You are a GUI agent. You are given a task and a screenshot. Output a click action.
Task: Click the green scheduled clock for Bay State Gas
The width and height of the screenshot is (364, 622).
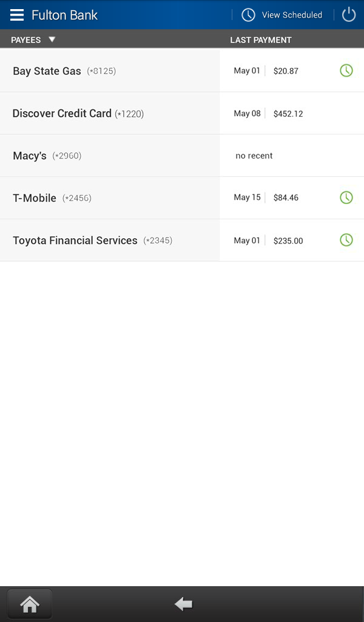[346, 70]
